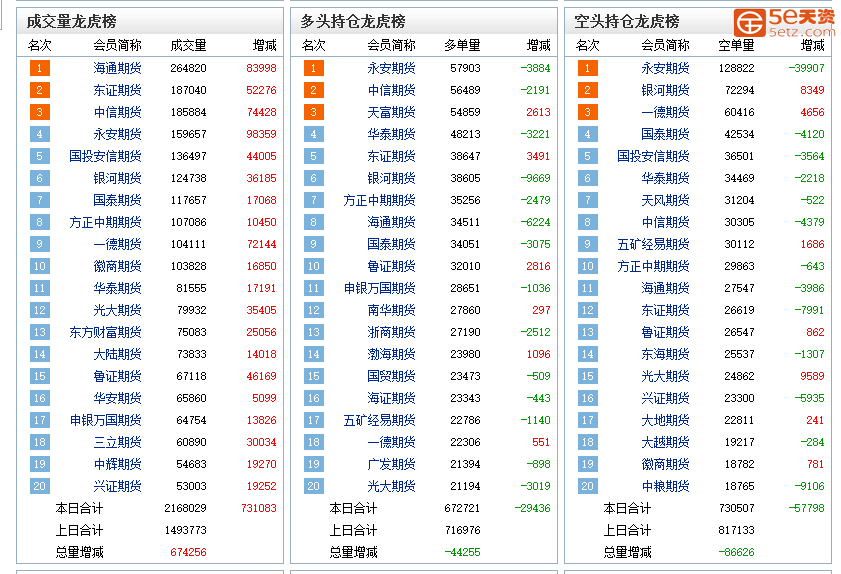Screen dimensions: 841x574
Task: Select 总量增减 value 674256
Action: [188, 552]
